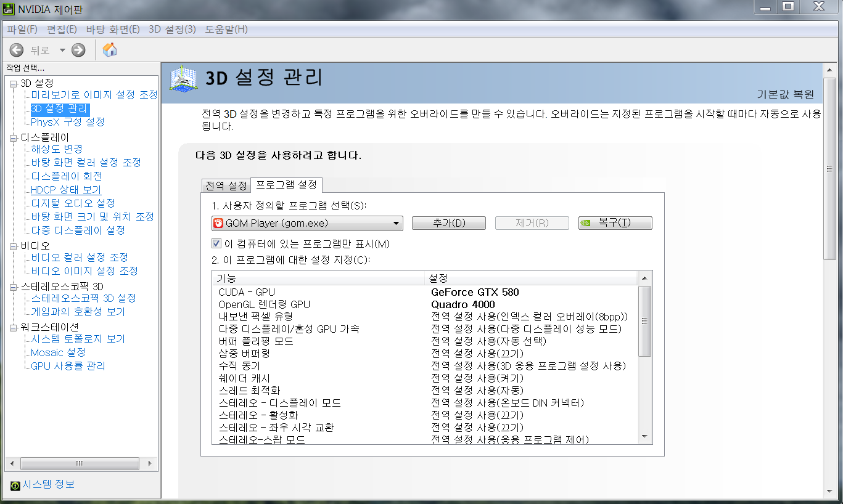
Task: Select PhysX 구성 설정 in tree
Action: click(68, 122)
